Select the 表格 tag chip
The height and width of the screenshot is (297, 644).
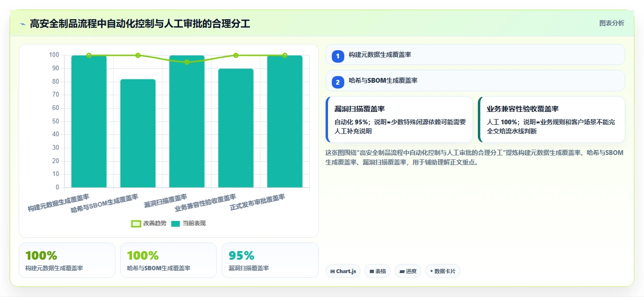(377, 271)
